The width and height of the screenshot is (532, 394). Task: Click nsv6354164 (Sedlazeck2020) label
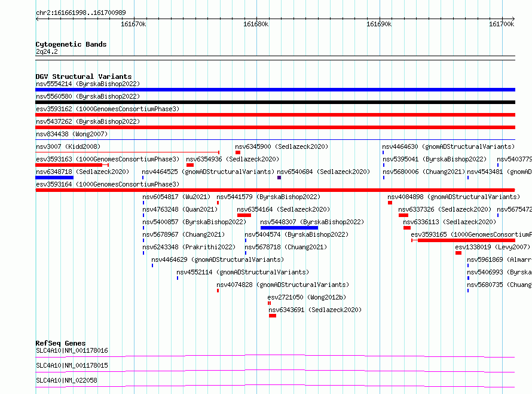(283, 209)
